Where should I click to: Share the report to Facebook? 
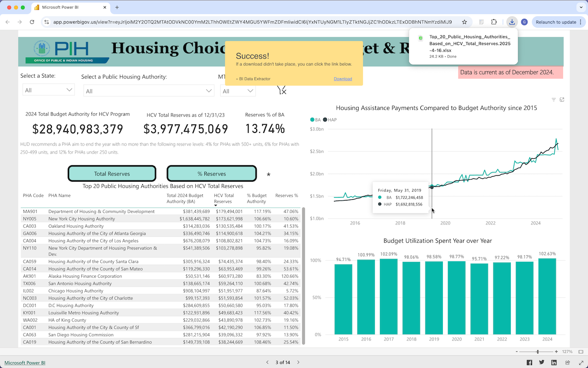point(529,362)
